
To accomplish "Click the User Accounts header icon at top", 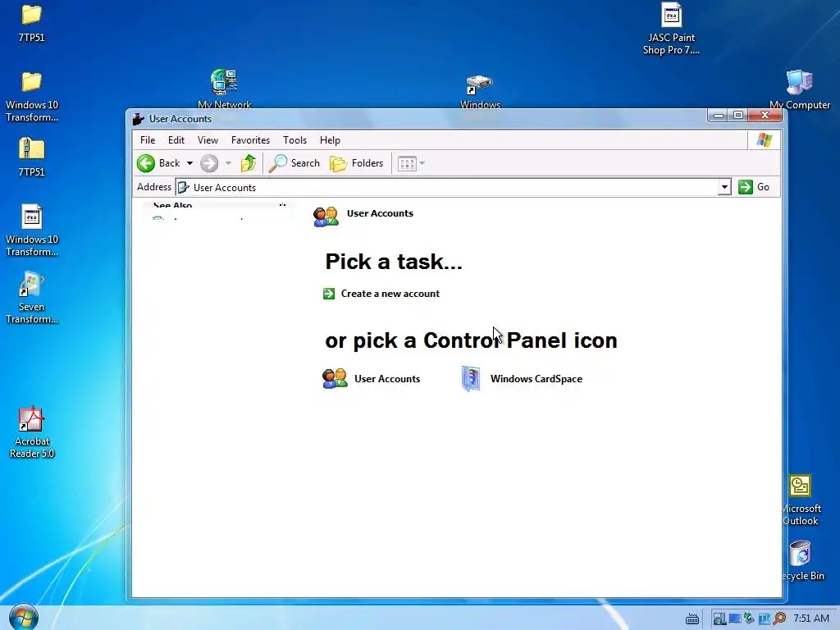I will pyautogui.click(x=326, y=217).
